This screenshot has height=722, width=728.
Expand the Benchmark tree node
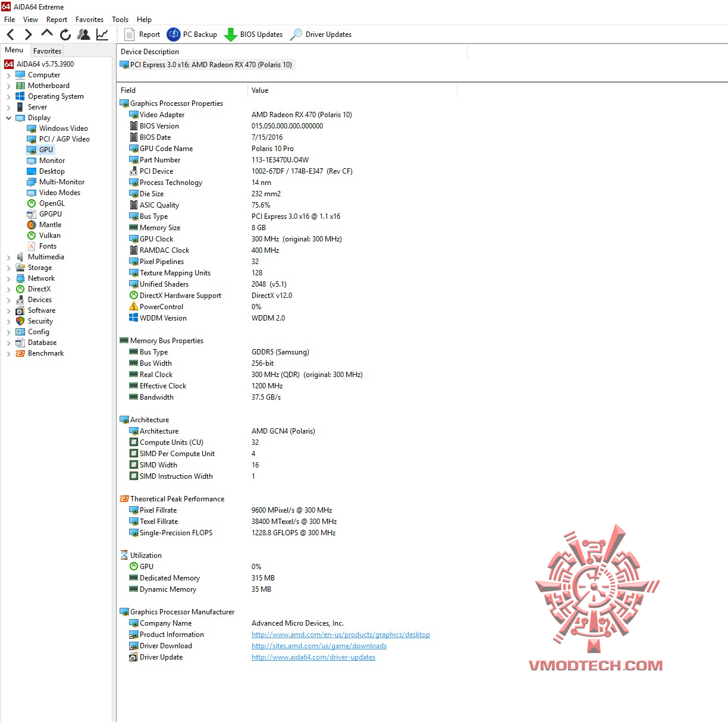coord(8,354)
